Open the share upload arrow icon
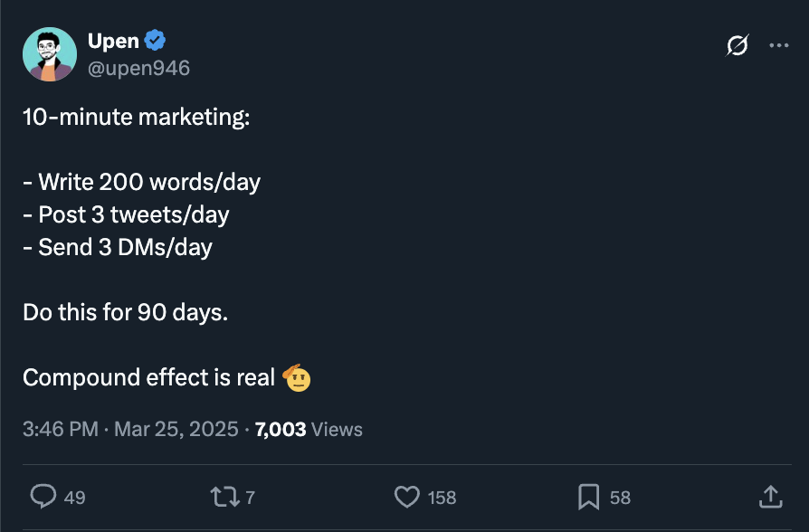 (x=771, y=497)
